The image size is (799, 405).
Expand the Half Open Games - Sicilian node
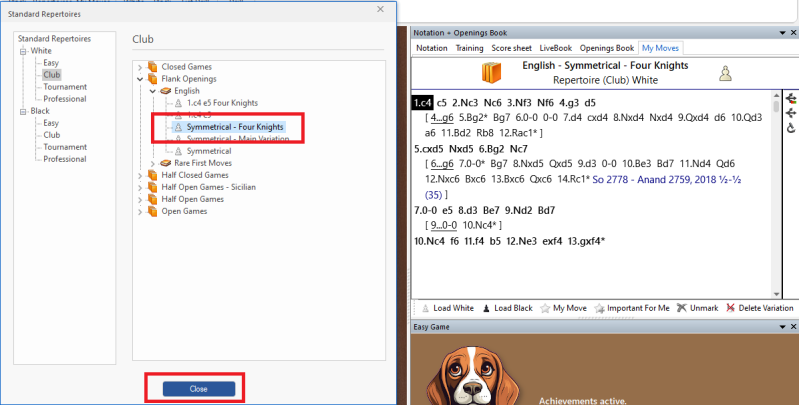140,187
